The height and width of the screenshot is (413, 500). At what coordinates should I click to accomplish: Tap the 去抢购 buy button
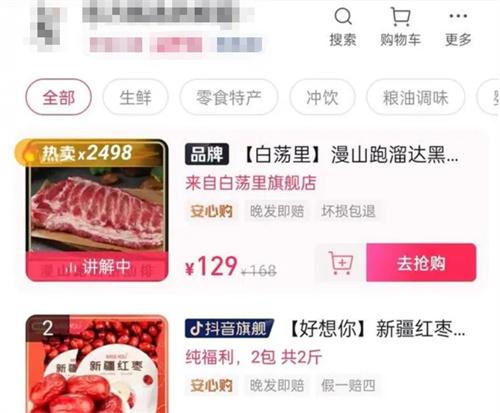click(x=421, y=263)
